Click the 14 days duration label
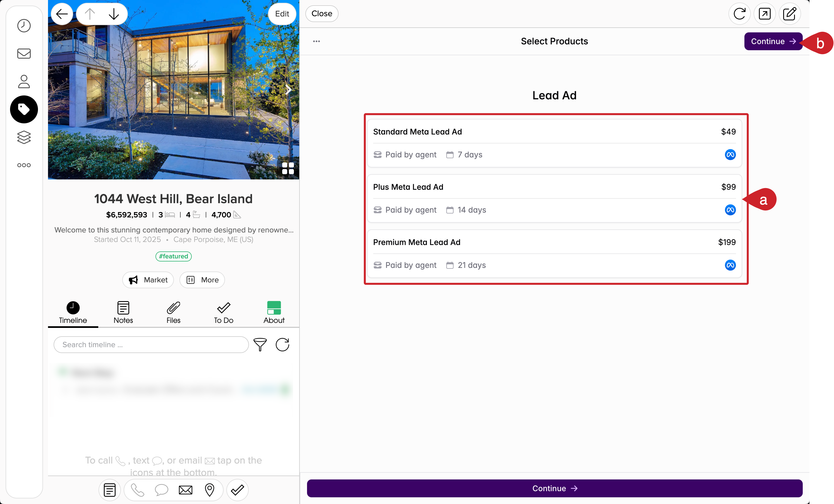Image resolution: width=834 pixels, height=504 pixels. 471,210
